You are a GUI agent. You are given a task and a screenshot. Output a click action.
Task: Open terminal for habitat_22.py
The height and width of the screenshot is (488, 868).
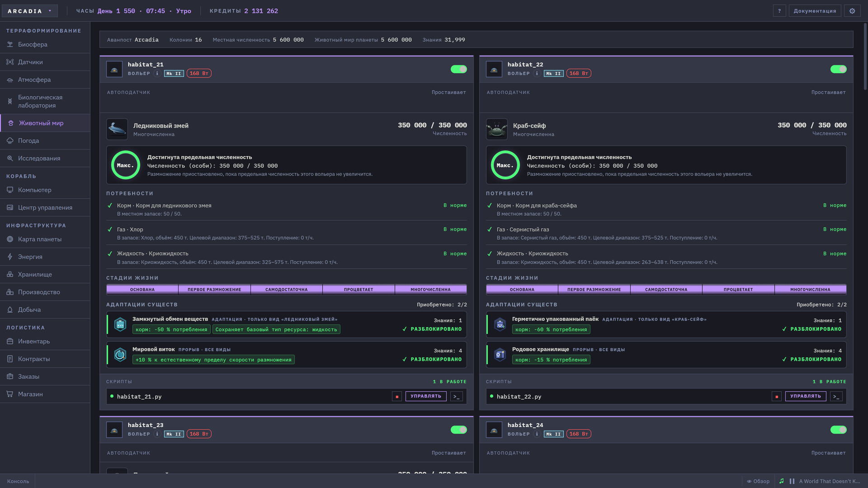tap(836, 397)
